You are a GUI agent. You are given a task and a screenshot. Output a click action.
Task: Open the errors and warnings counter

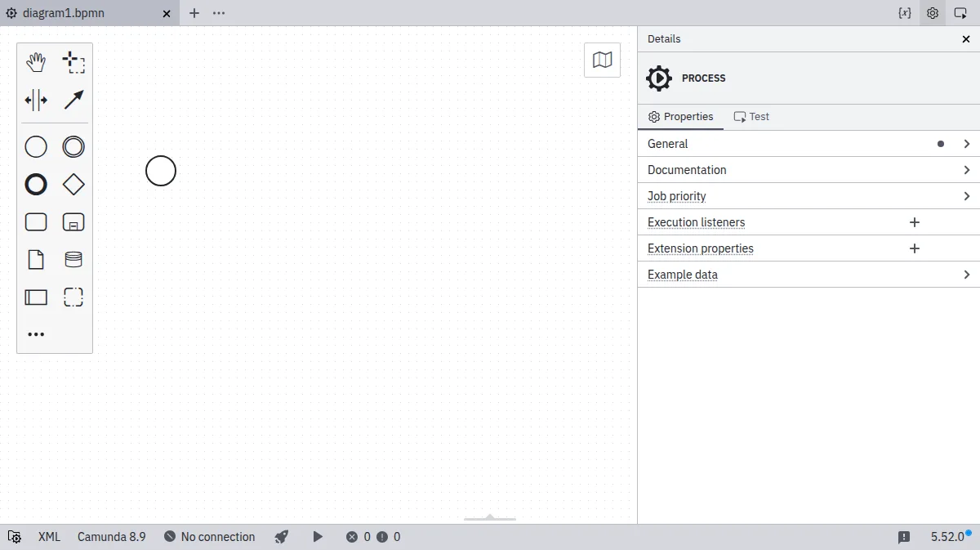click(x=373, y=537)
